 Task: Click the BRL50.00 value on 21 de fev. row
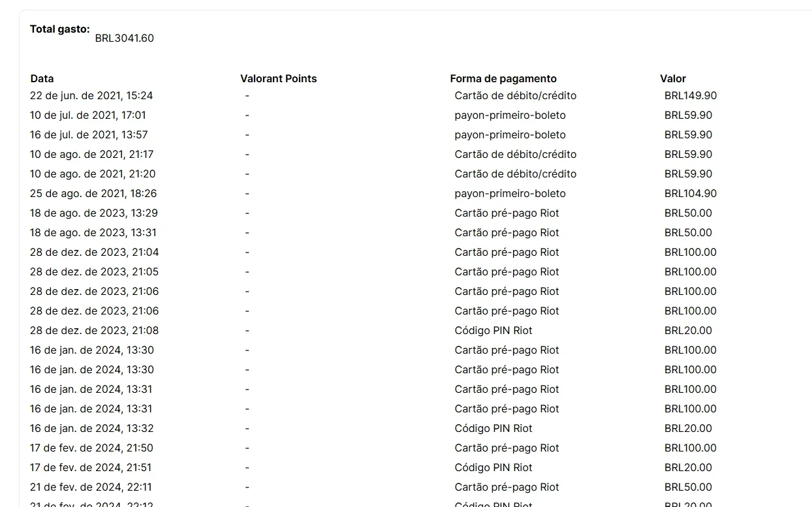coord(689,487)
